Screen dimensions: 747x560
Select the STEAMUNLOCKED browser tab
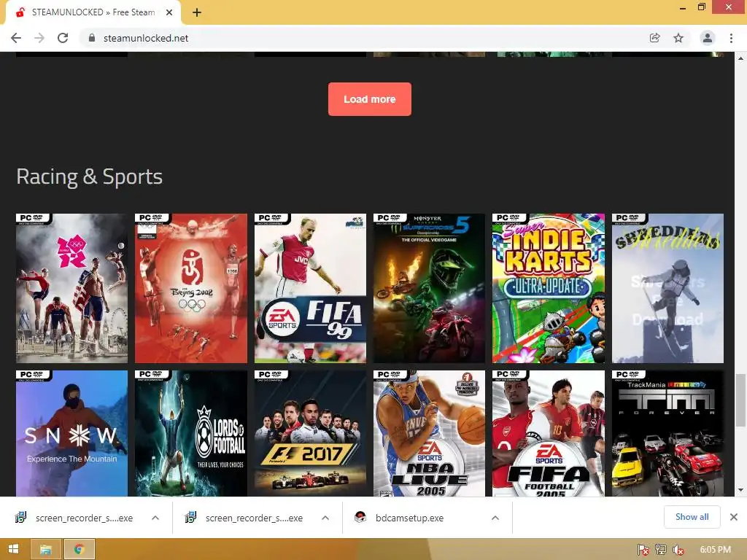tap(93, 12)
